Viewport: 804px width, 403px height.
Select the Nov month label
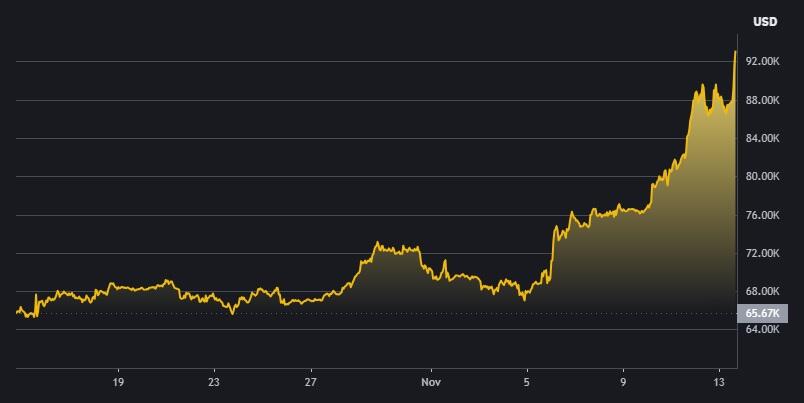[x=431, y=382]
